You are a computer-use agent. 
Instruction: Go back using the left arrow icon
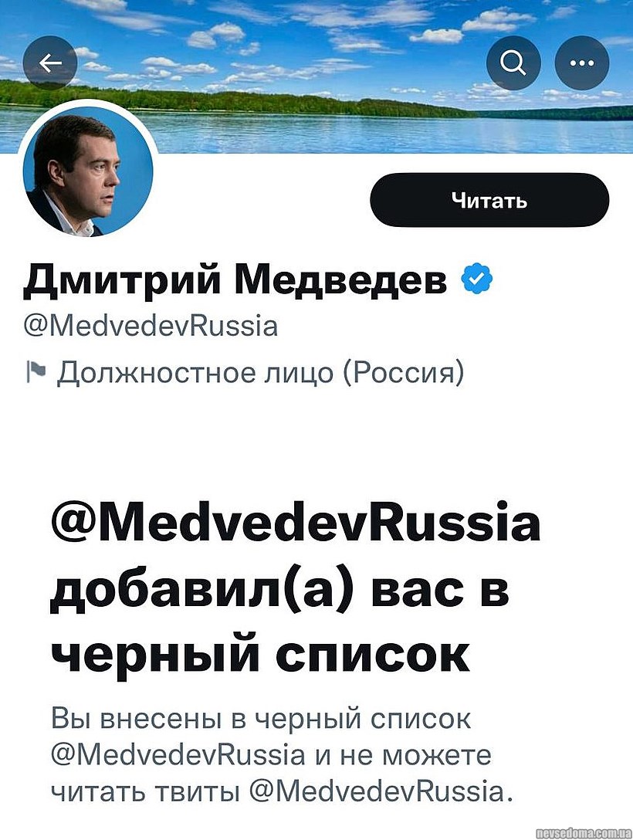tap(50, 63)
